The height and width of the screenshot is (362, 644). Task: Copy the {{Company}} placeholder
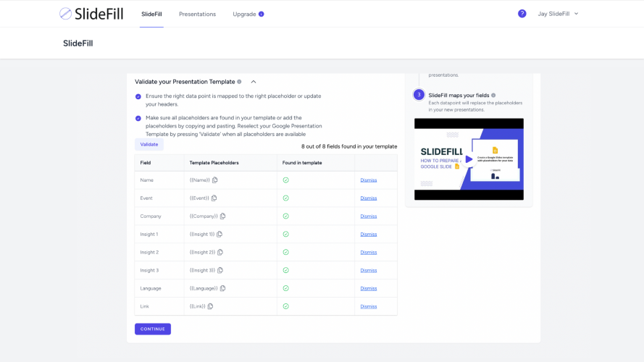point(222,216)
